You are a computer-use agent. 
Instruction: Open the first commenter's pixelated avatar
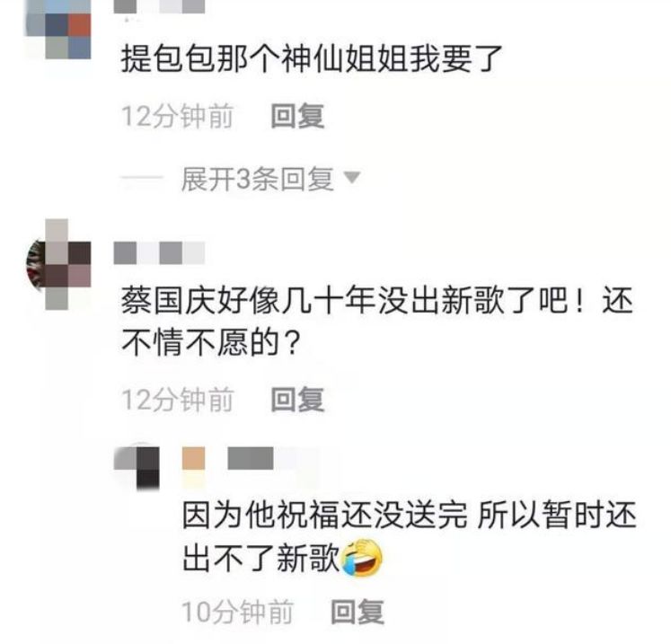[58, 29]
